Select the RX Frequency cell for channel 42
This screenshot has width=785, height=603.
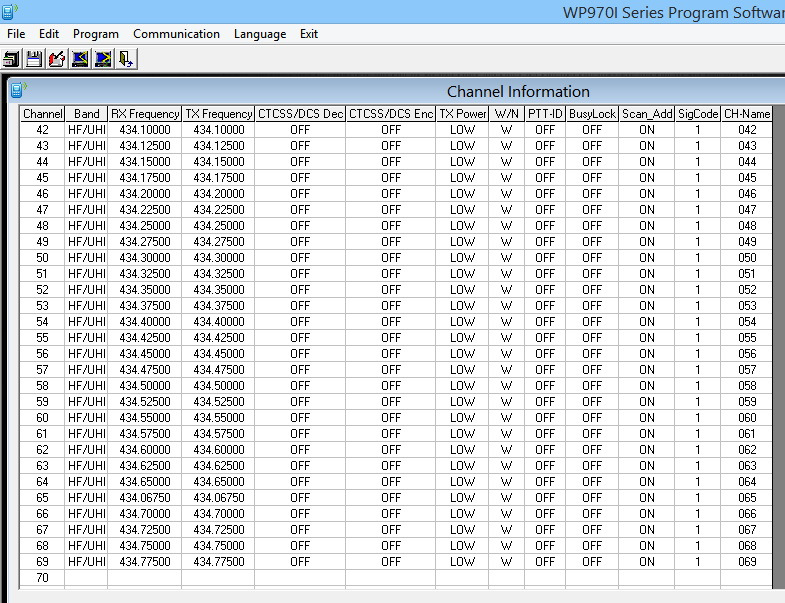[145, 130]
